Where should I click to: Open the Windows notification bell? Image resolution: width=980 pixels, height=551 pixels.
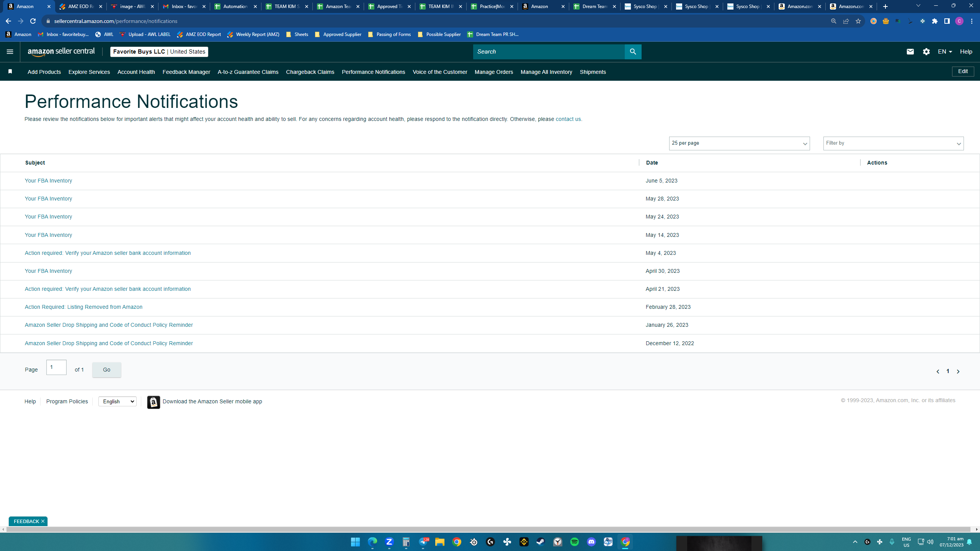click(x=969, y=542)
